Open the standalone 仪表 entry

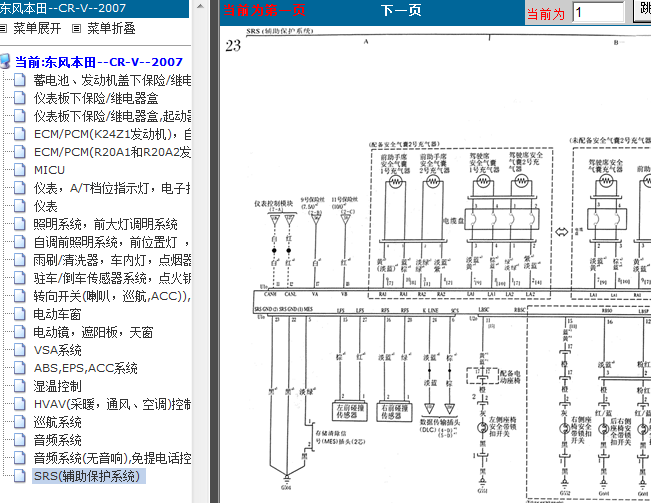(x=45, y=206)
